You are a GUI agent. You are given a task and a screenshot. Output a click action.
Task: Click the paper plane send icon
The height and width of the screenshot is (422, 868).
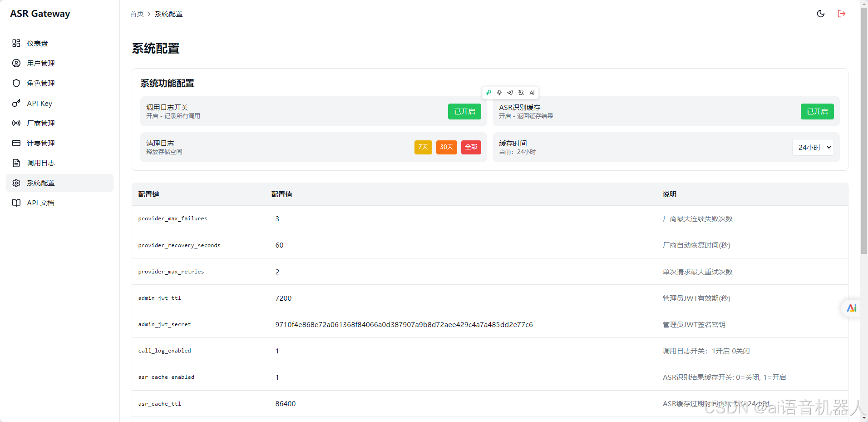point(510,93)
